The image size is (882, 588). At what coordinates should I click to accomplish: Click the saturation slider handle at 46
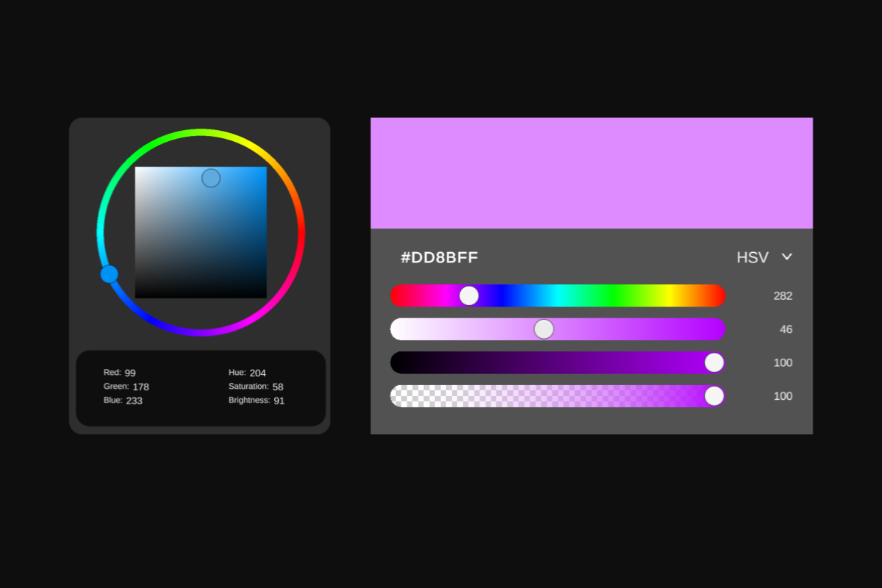[x=544, y=329]
